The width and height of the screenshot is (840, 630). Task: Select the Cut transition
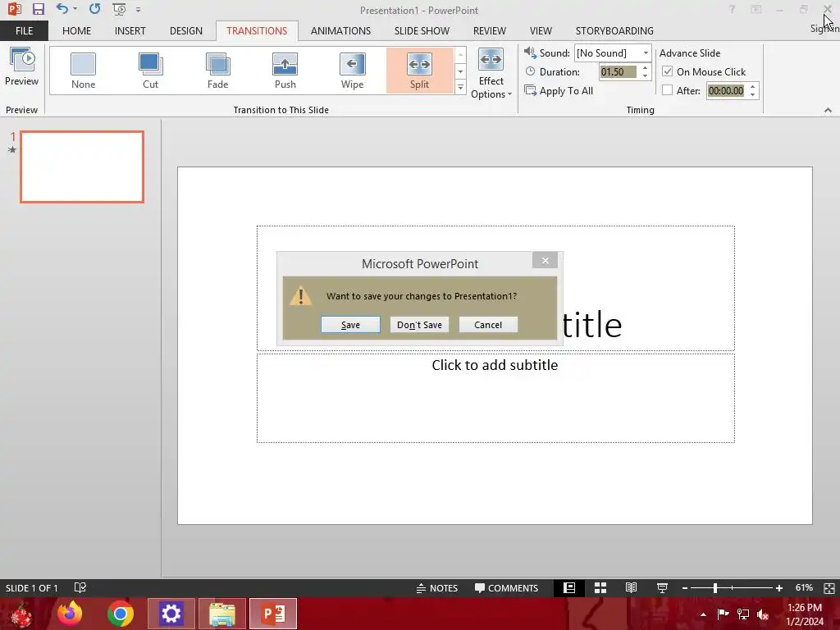coord(151,71)
